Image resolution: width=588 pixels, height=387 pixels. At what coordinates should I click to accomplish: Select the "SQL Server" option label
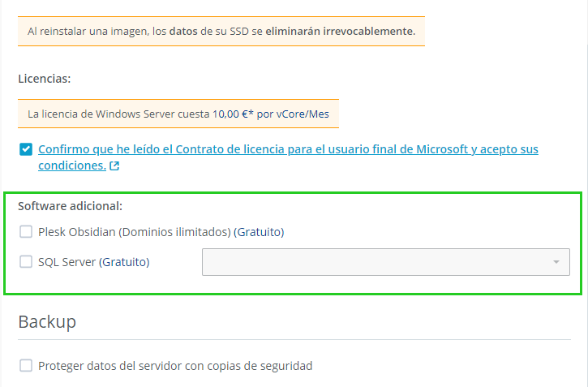coord(67,262)
